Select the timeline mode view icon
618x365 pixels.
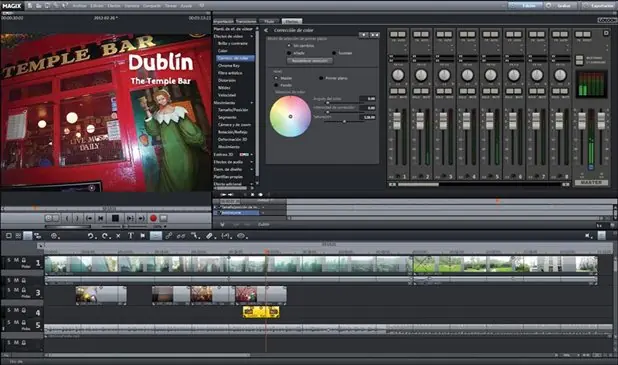tap(28, 236)
